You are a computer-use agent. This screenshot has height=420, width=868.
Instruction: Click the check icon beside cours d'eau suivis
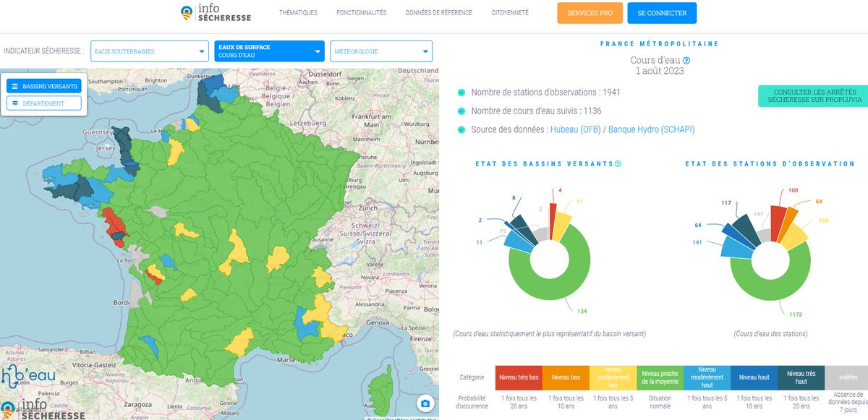pos(461,111)
